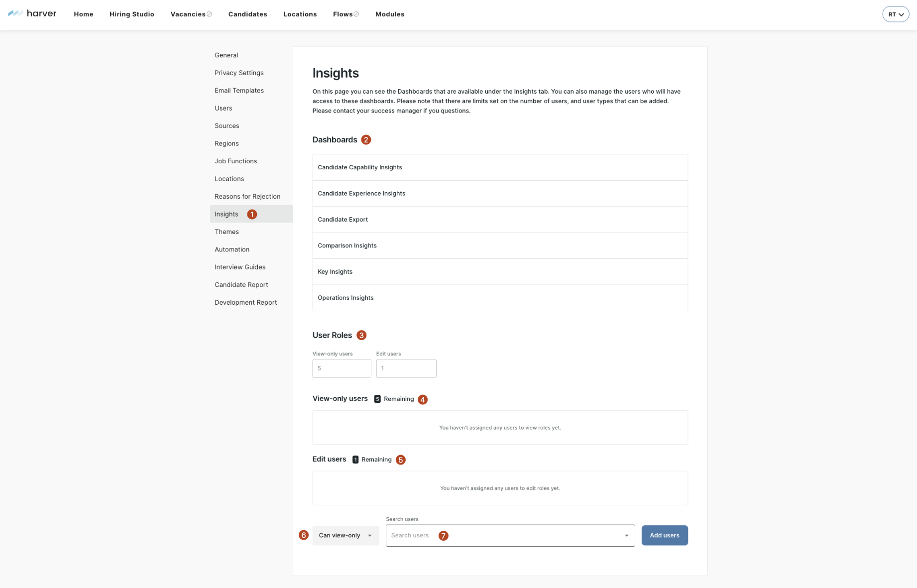Select the Operations Insights dashboard row
The image size is (917, 588).
click(x=345, y=298)
